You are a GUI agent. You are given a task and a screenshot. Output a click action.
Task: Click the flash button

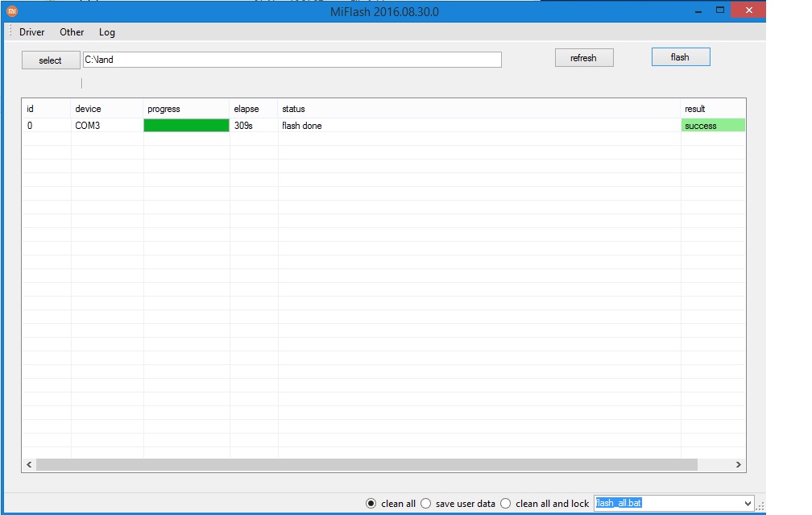click(681, 57)
